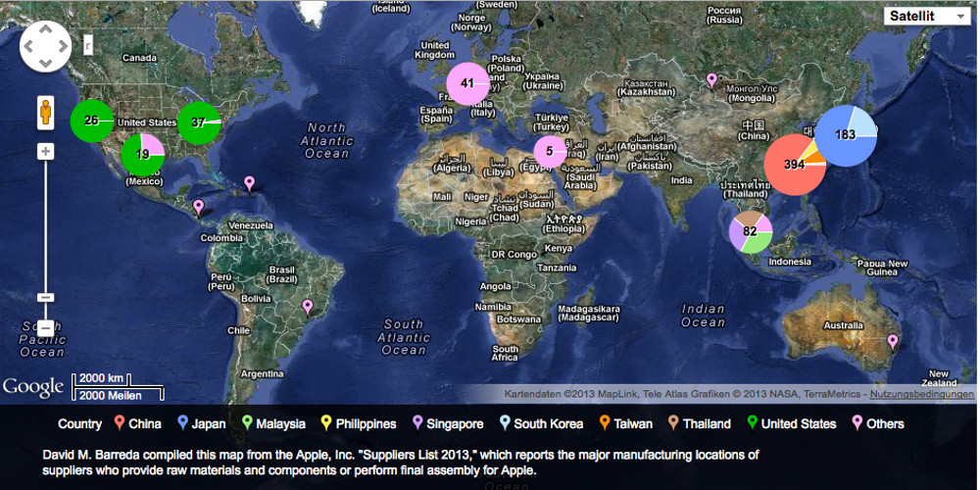Click the China legend marker
Image resolution: width=980 pixels, height=490 pixels.
[x=120, y=423]
